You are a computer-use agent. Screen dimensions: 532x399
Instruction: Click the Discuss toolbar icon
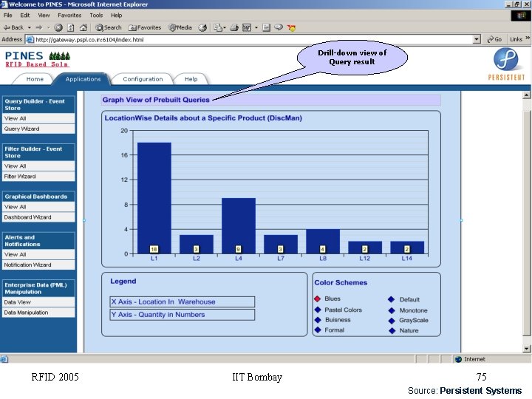(x=266, y=27)
